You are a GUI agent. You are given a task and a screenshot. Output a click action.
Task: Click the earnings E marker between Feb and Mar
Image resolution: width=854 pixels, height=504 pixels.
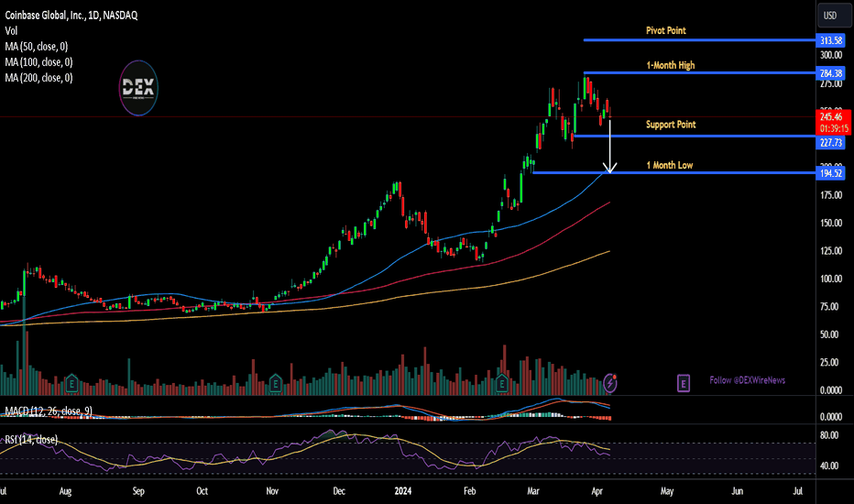click(501, 384)
